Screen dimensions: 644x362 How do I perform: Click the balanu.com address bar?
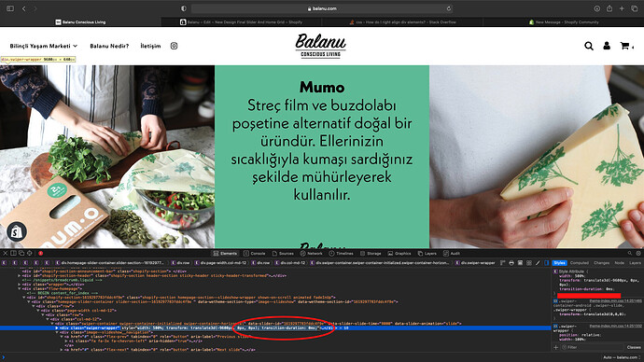point(322,8)
